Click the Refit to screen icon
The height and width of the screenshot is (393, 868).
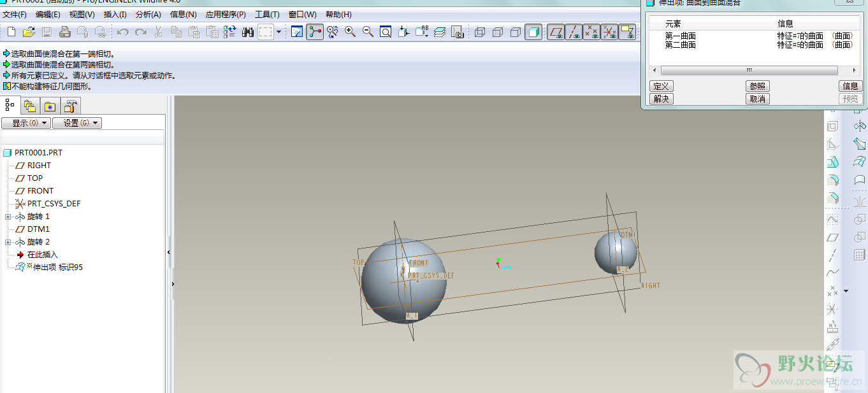386,32
